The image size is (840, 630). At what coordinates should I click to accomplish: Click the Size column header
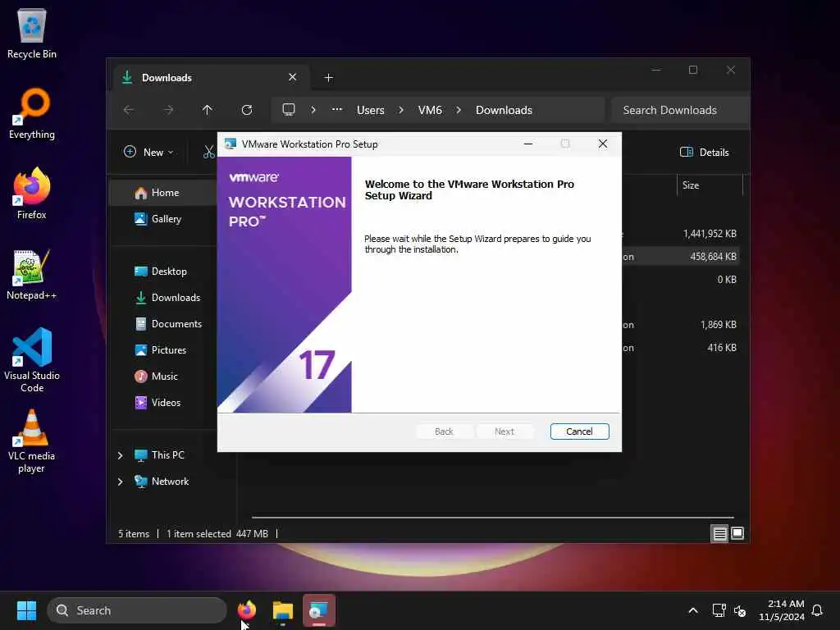click(x=710, y=185)
